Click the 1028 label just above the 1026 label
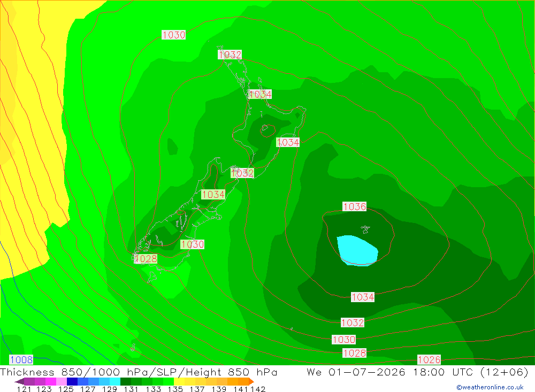Screen dimensions: 535x392 (x=355, y=353)
